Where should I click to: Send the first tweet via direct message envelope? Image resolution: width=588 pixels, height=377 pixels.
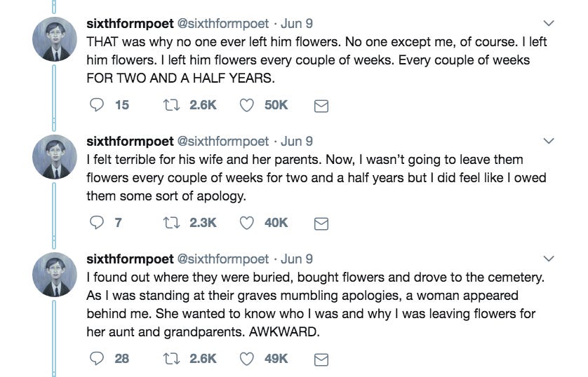(321, 107)
